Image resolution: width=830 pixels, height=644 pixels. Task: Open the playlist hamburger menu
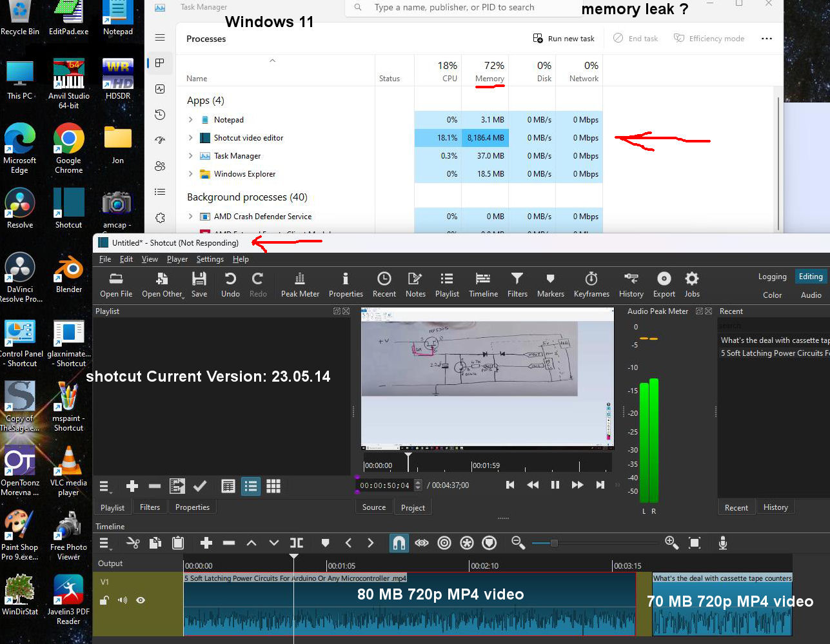(x=106, y=486)
